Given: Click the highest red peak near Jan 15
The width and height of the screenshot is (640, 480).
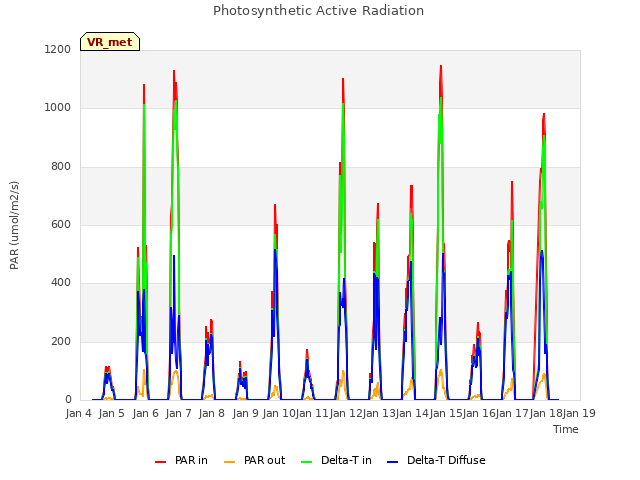Looking at the screenshot, I should click(441, 67).
